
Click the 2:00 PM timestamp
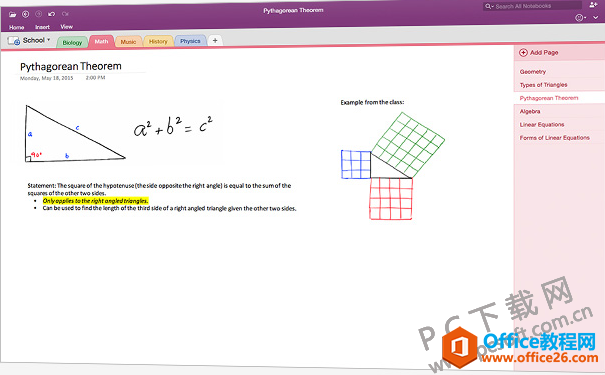click(x=95, y=78)
